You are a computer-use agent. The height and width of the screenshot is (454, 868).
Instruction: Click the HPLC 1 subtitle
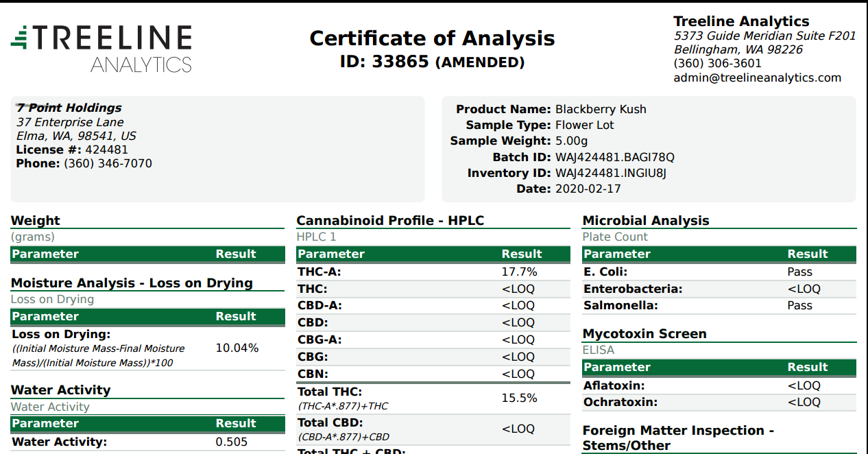tap(316, 237)
